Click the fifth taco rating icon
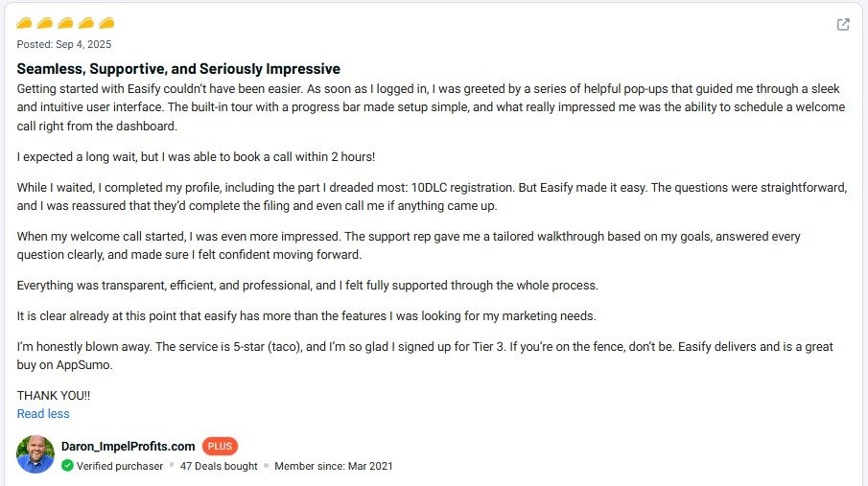The image size is (868, 486). (x=106, y=23)
